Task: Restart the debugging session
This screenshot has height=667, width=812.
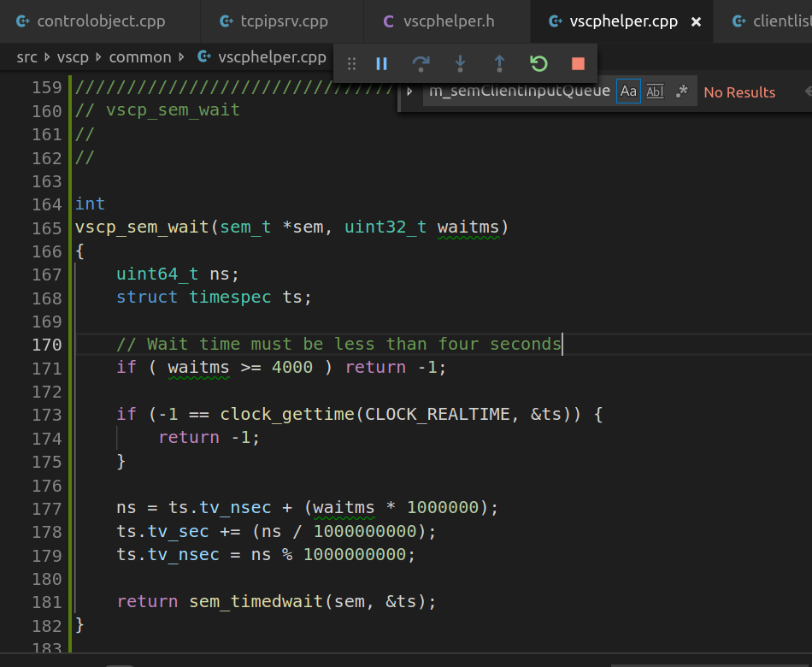Action: click(538, 64)
